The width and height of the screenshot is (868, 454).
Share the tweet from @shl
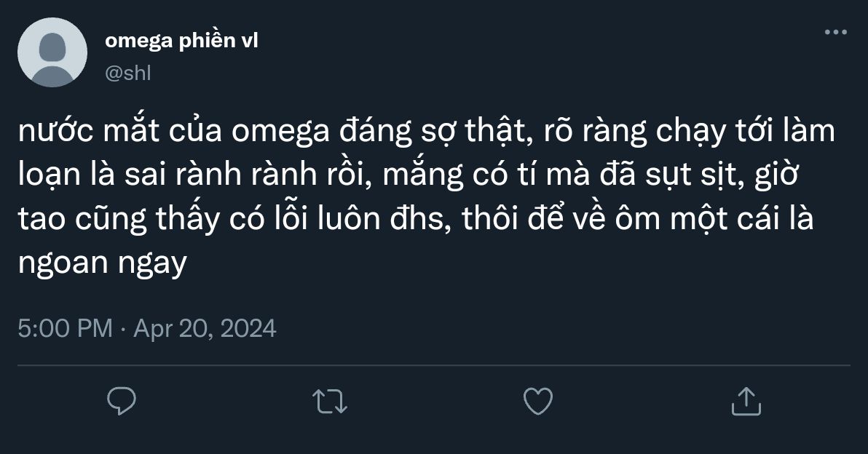(746, 401)
